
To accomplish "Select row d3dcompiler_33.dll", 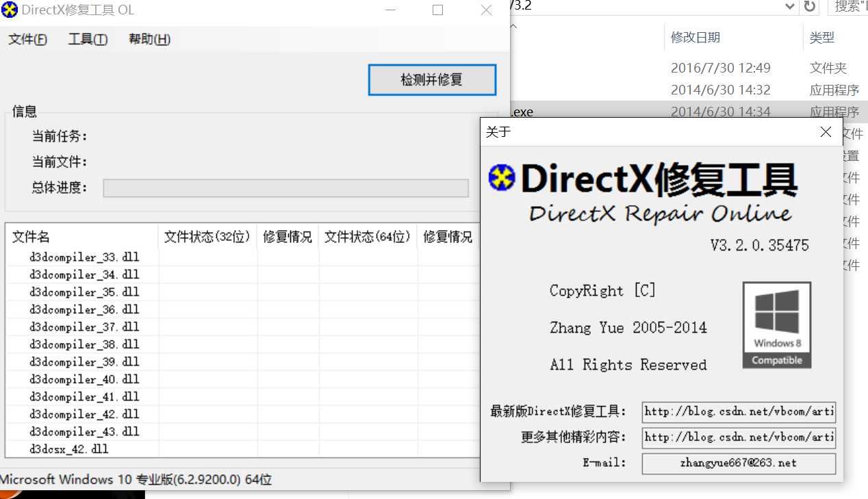I will click(243, 257).
